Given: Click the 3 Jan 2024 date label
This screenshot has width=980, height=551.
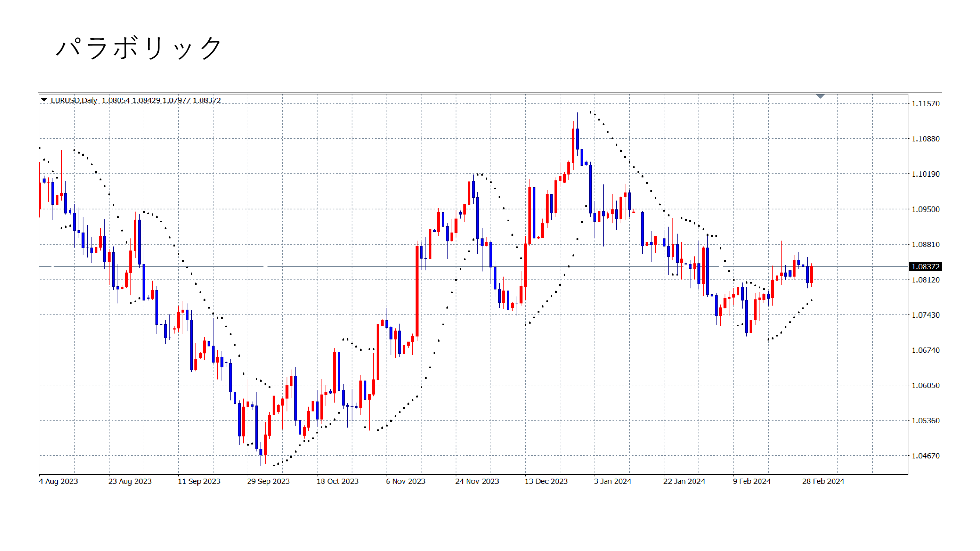Looking at the screenshot, I should [613, 482].
